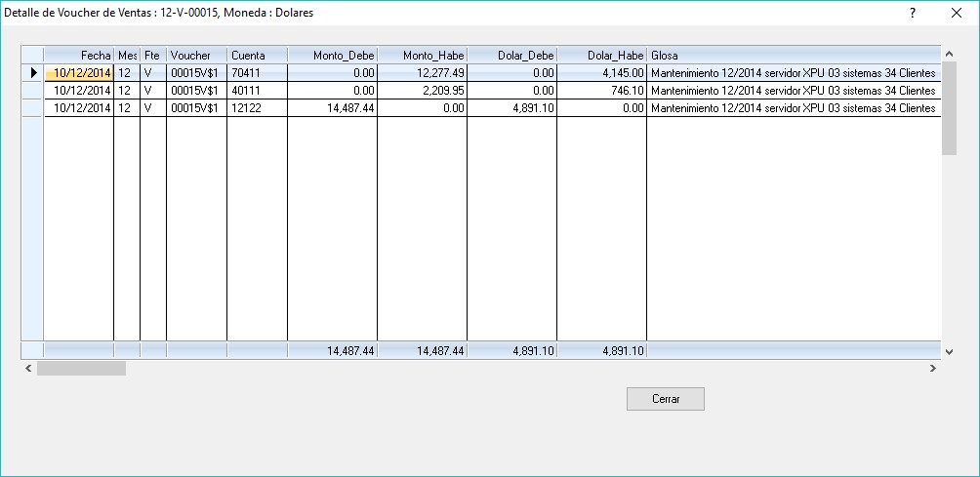The width and height of the screenshot is (980, 477).
Task: Click the Monto_Habe column header
Action: (422, 55)
